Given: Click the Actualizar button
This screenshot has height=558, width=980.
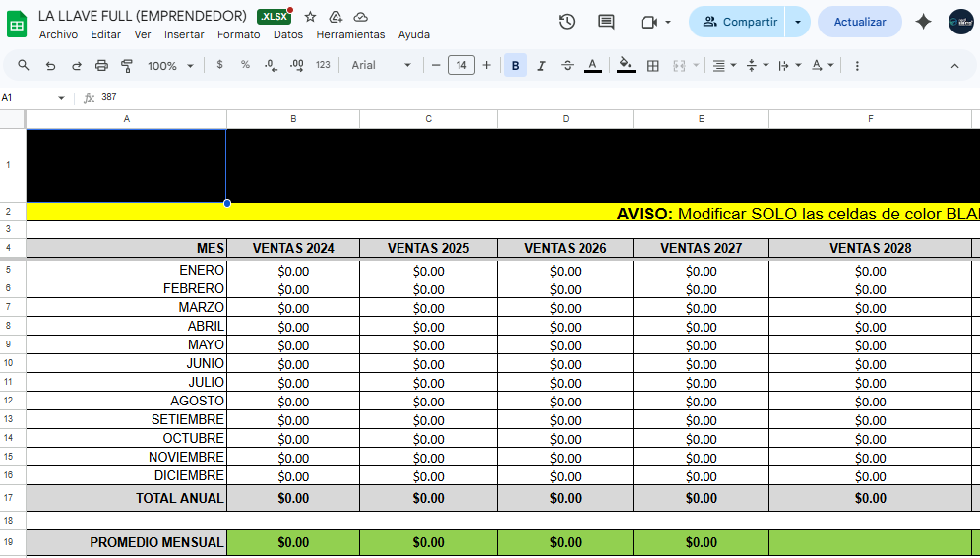Looking at the screenshot, I should tap(859, 22).
